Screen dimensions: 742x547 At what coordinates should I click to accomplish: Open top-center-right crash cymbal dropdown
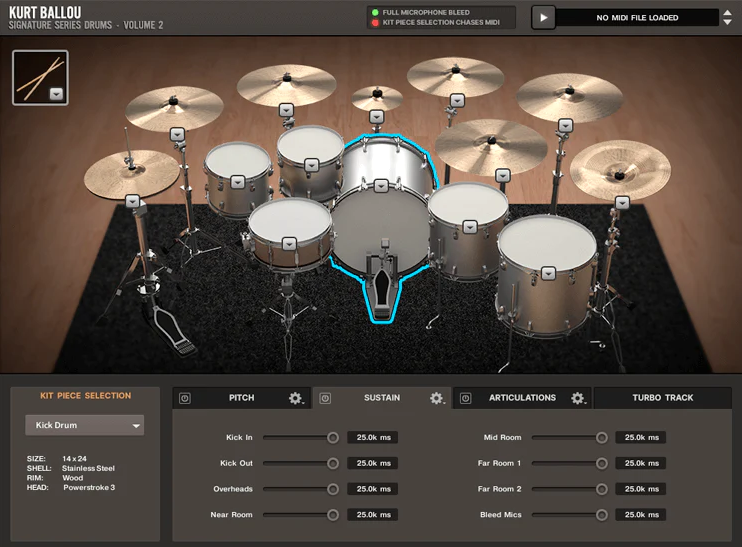click(457, 100)
